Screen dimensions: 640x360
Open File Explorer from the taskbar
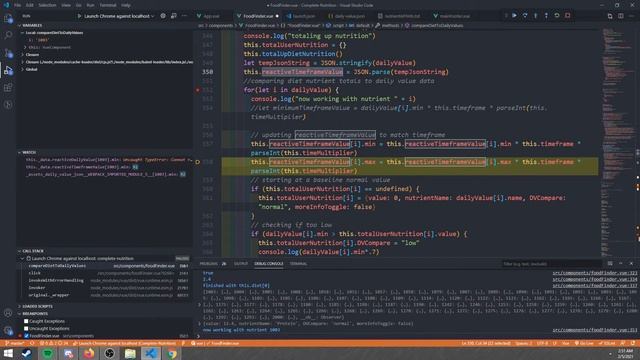(x=130, y=353)
